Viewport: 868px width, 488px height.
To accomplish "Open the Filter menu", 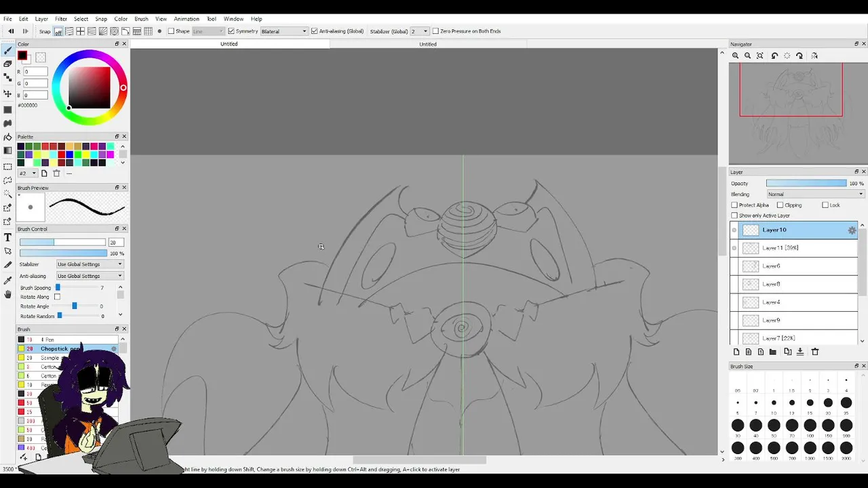I will pyautogui.click(x=61, y=19).
